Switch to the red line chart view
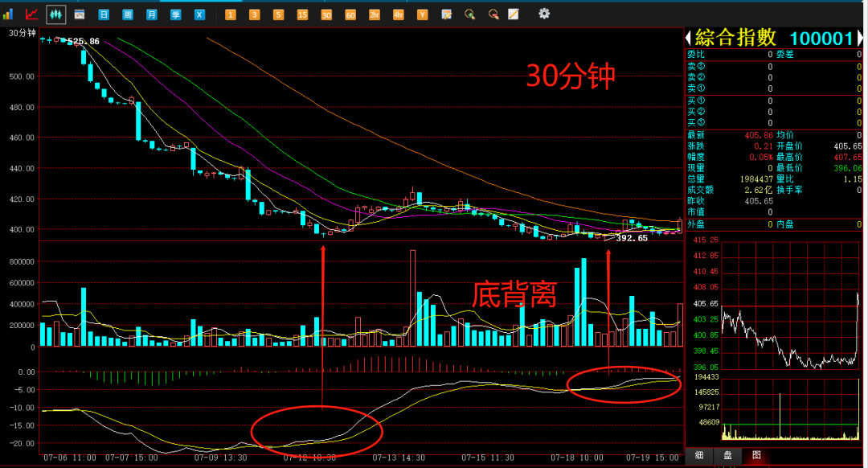868x468 pixels. point(31,14)
